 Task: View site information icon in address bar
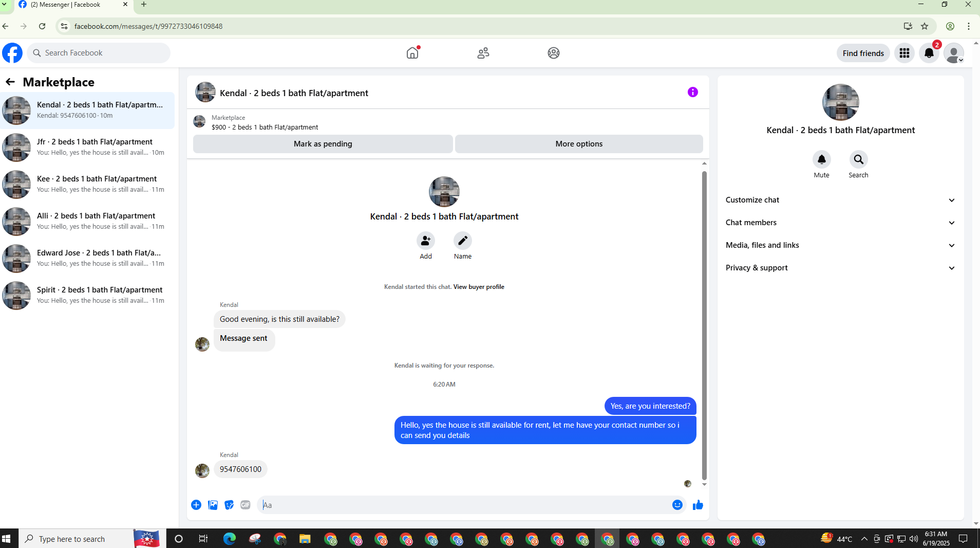point(64,26)
